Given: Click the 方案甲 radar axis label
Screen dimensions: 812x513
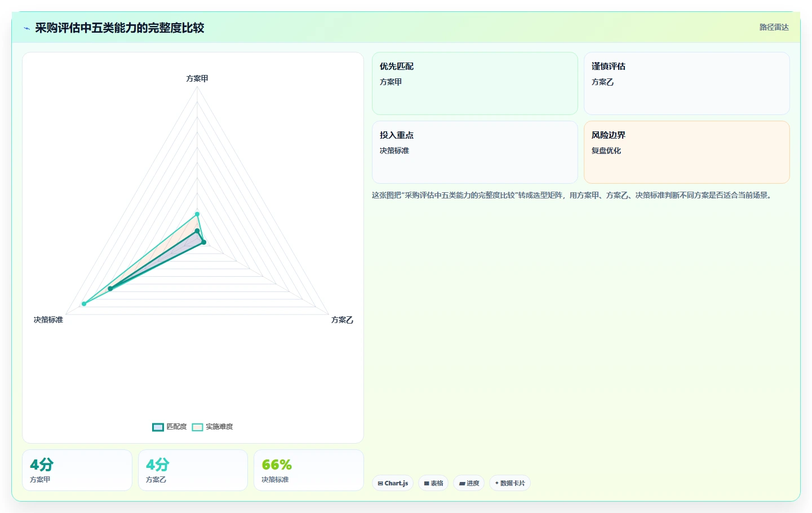Looking at the screenshot, I should click(x=197, y=78).
